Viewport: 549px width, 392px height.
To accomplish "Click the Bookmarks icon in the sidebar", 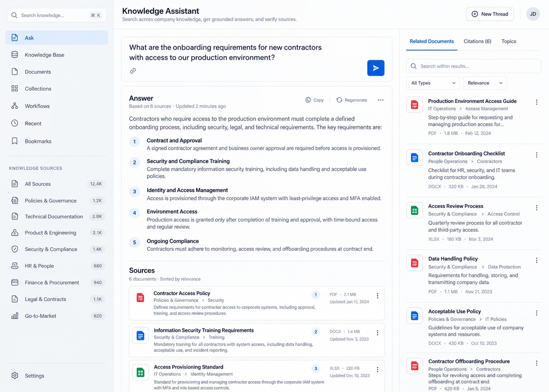I will (x=15, y=141).
